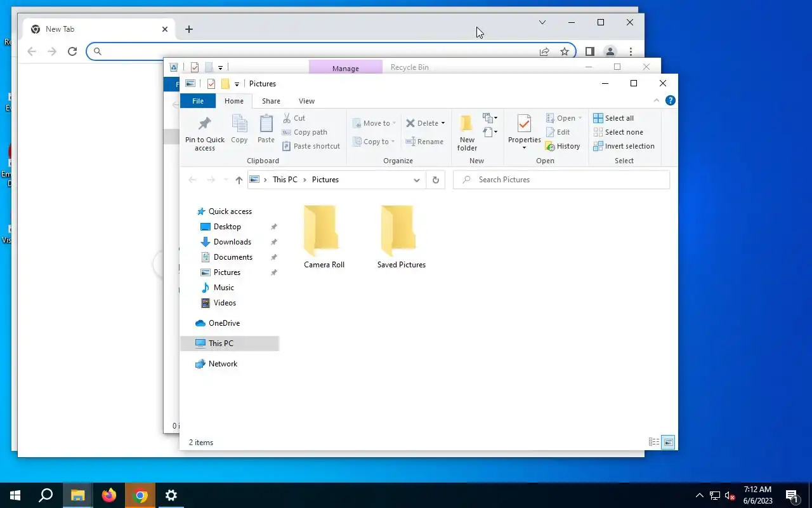Click Edit in the Open group

[x=558, y=132]
